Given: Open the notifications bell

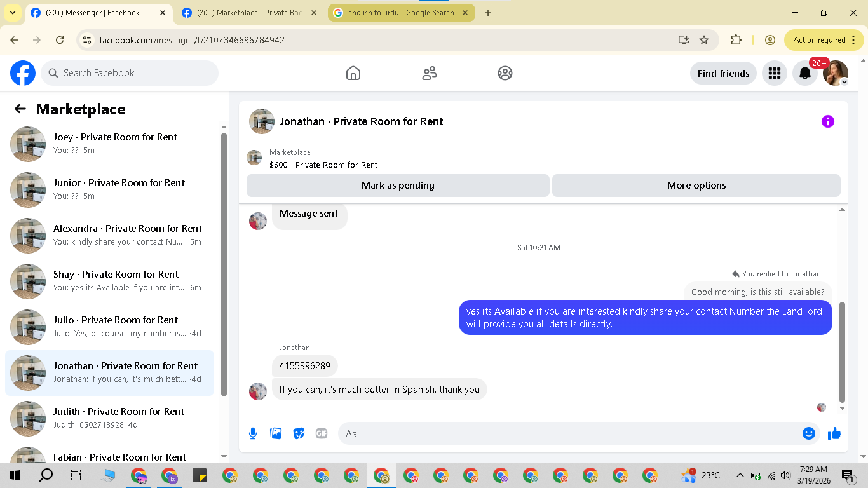Looking at the screenshot, I should pos(805,73).
